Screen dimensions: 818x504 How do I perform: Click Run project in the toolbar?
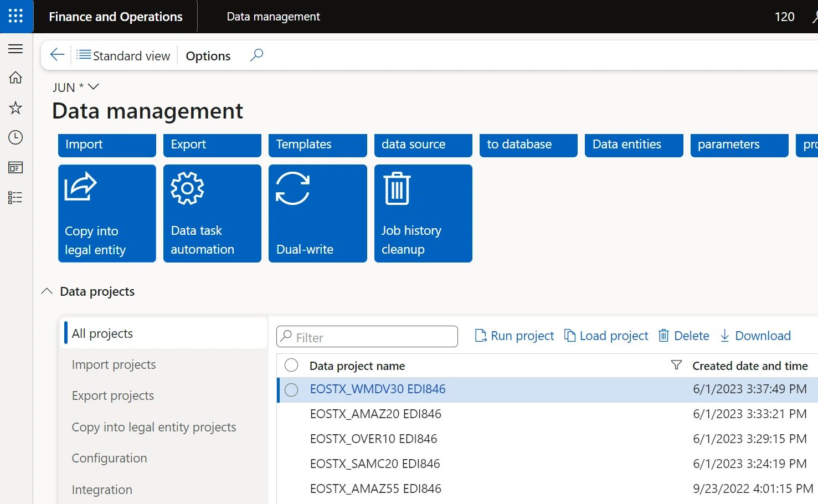(x=515, y=336)
